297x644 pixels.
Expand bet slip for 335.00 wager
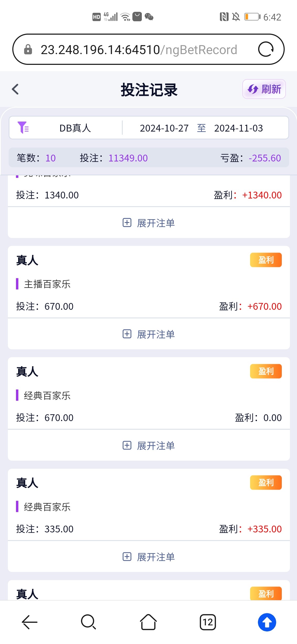click(x=149, y=557)
